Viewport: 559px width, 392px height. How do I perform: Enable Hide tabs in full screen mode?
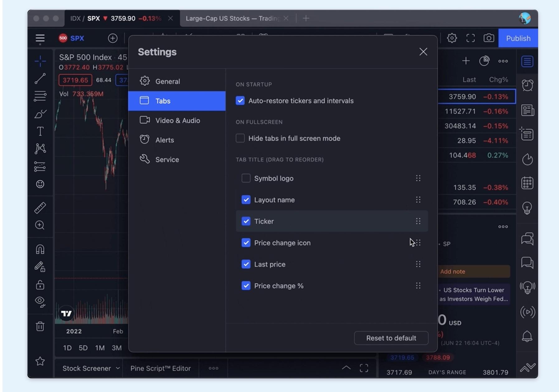240,138
